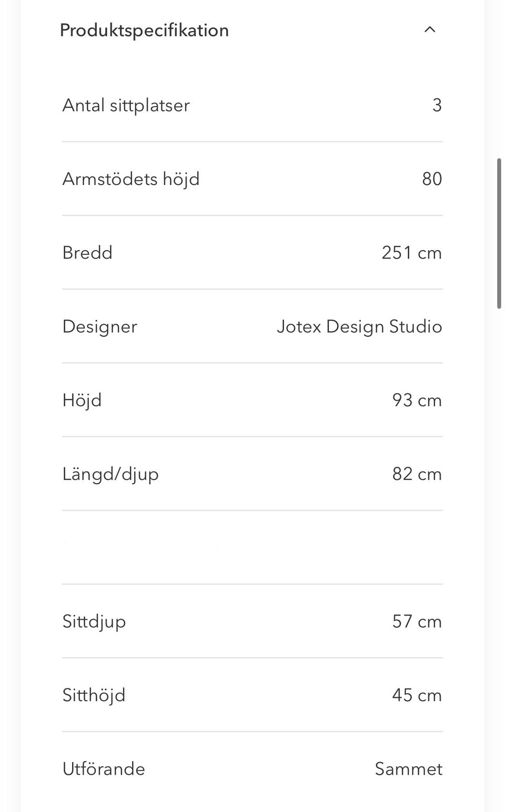Image resolution: width=505 pixels, height=812 pixels.
Task: Click the Produktspecifikation heading
Action: 144,30
